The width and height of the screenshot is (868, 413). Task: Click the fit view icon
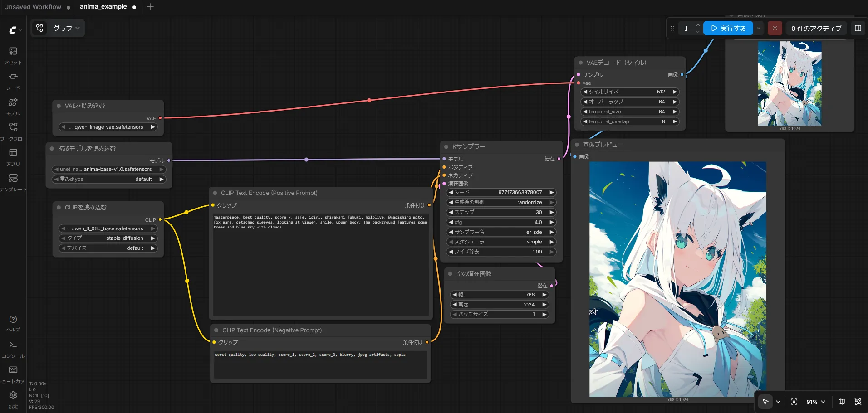(x=794, y=402)
